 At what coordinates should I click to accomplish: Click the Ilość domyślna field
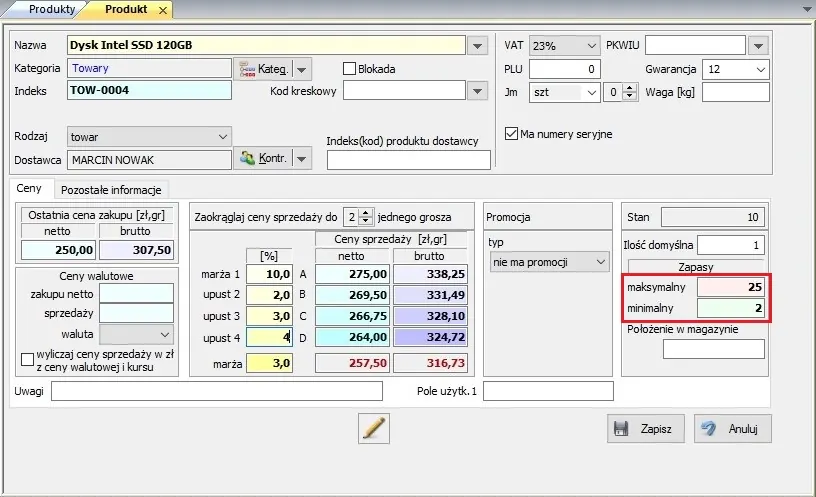(x=731, y=245)
